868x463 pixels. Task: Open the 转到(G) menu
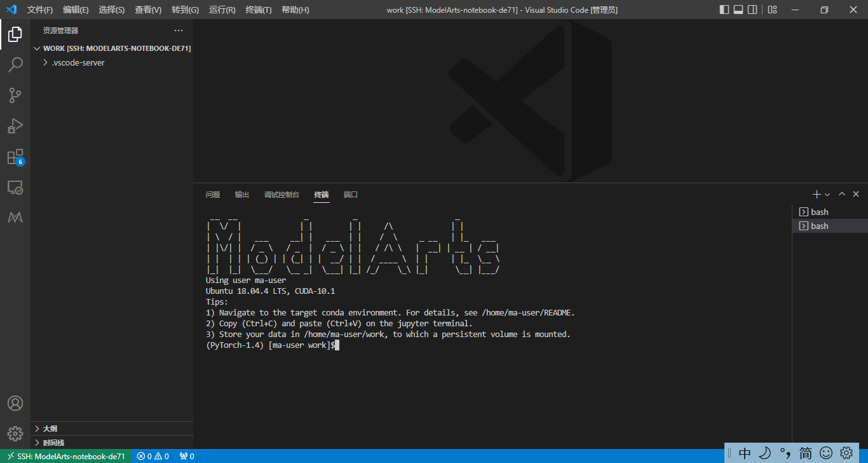point(185,10)
